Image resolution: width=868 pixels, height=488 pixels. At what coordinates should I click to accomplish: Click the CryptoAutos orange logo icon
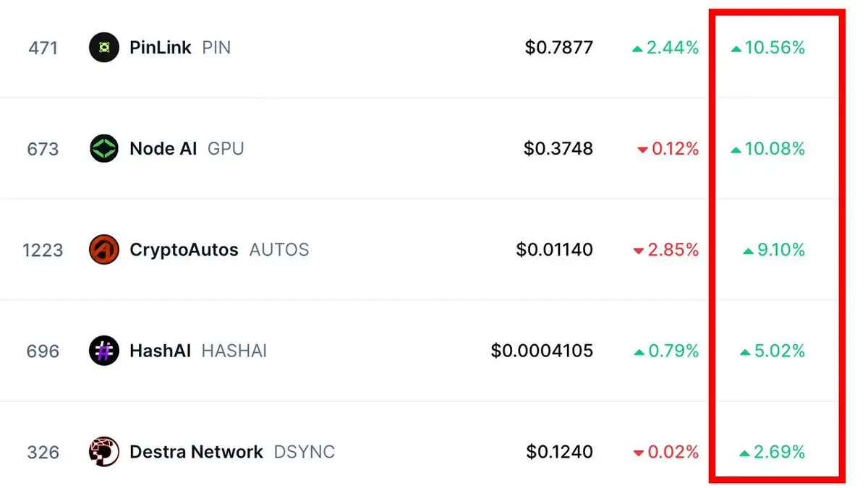point(103,250)
